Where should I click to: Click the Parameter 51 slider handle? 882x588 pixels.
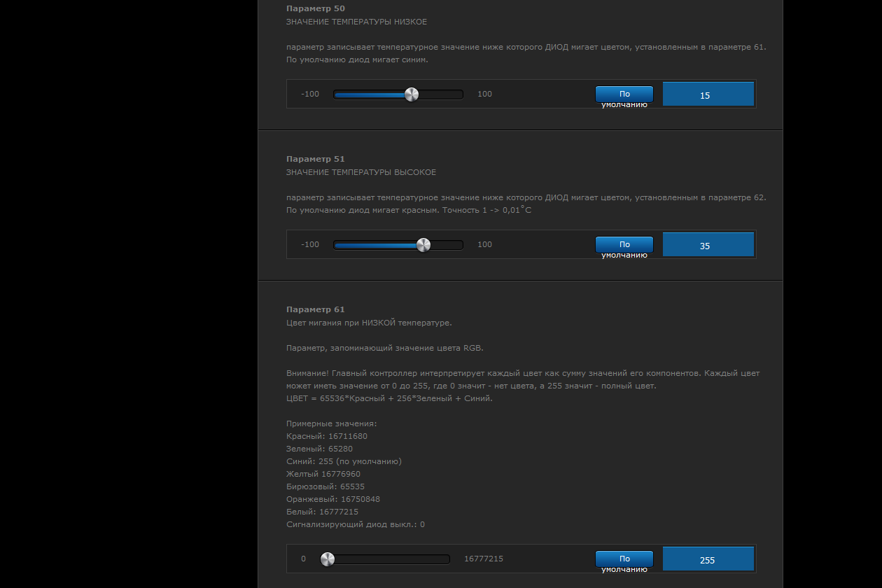click(x=423, y=245)
